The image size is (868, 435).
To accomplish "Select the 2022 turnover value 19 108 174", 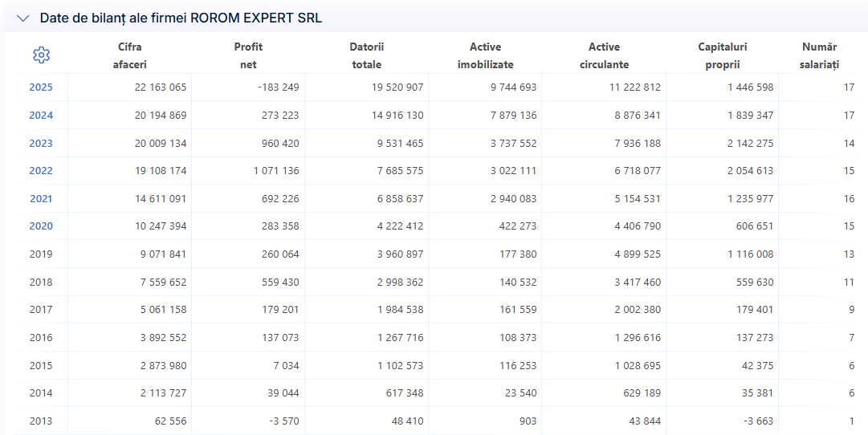I will click(x=161, y=171).
